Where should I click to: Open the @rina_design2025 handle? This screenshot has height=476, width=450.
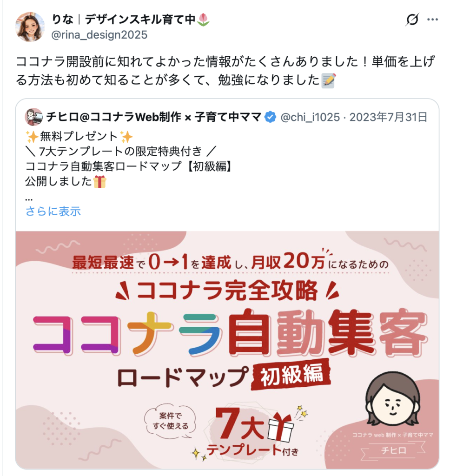[99, 35]
